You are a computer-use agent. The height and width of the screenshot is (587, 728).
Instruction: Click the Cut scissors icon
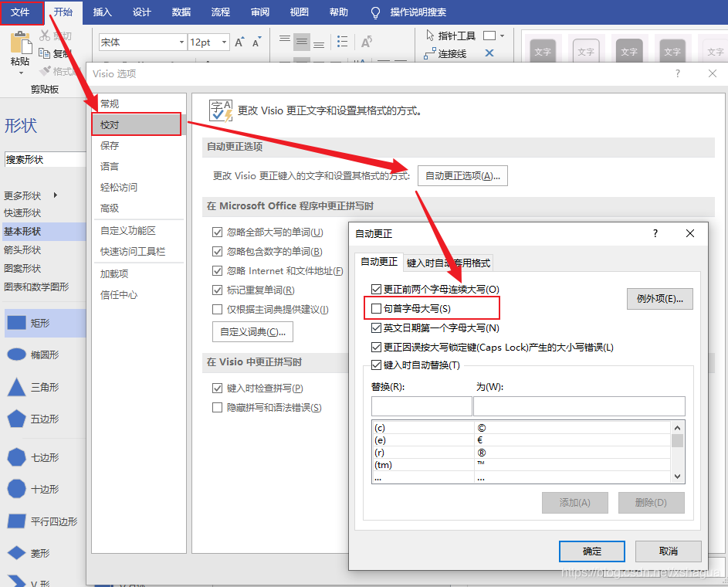click(x=45, y=36)
